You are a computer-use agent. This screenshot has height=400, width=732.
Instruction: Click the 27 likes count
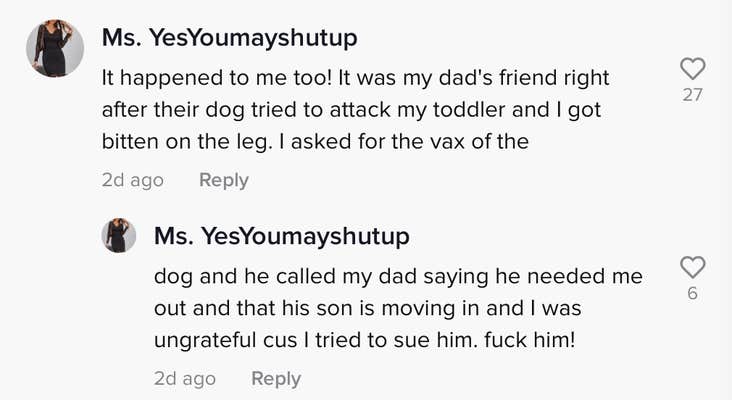(x=692, y=95)
